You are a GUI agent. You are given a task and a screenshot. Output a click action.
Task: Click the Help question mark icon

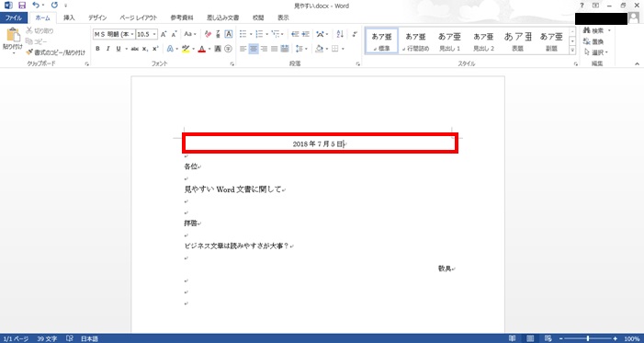[582, 6]
